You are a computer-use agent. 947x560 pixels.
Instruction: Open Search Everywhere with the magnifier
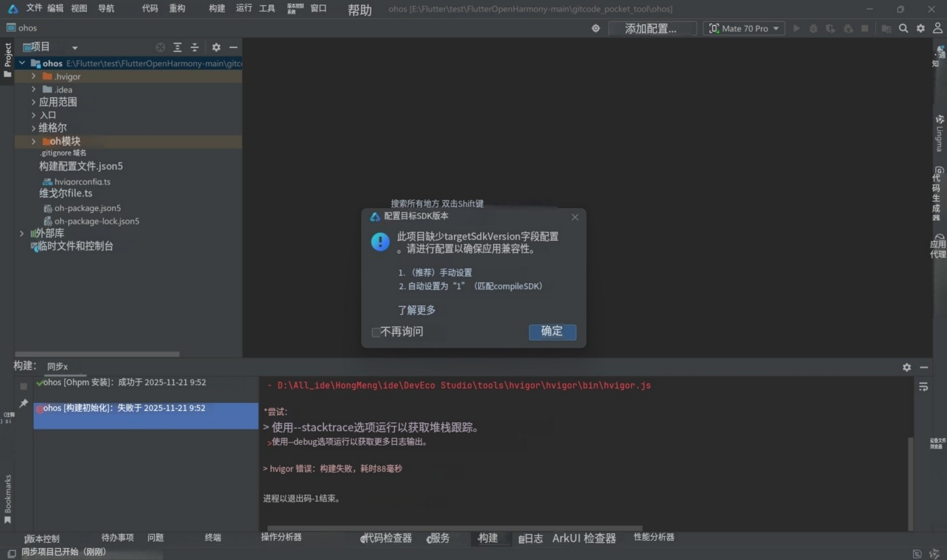click(x=904, y=28)
